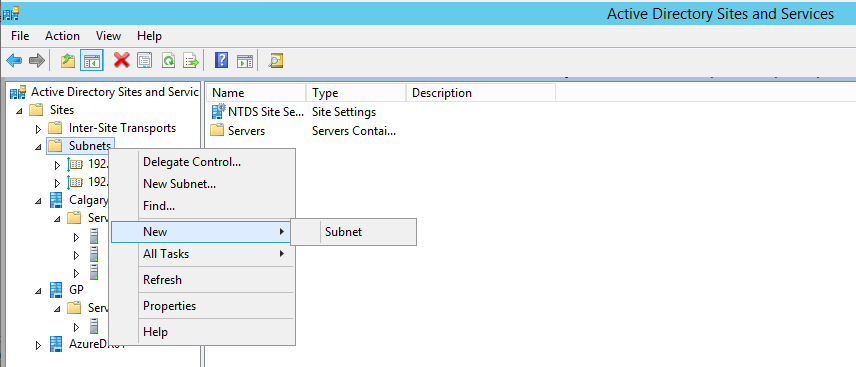The image size is (856, 367).
Task: Click the Up one level folder icon
Action: 68,60
